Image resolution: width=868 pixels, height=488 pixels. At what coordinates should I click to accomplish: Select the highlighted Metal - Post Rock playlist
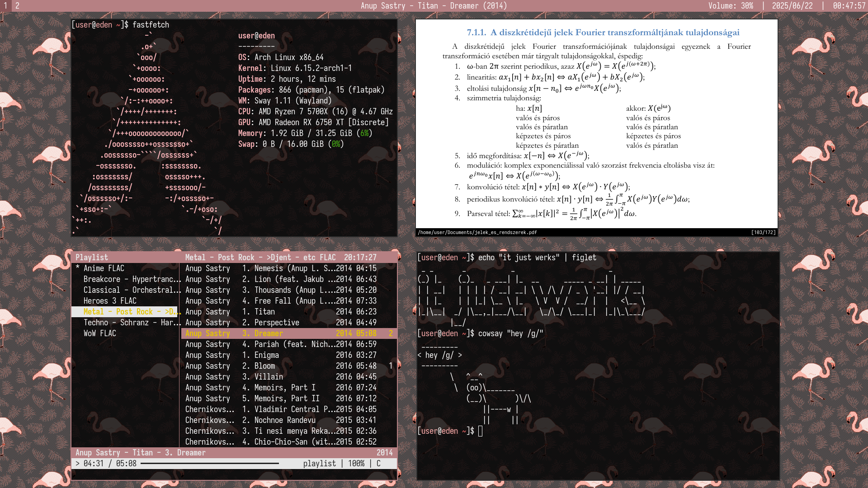click(126, 312)
